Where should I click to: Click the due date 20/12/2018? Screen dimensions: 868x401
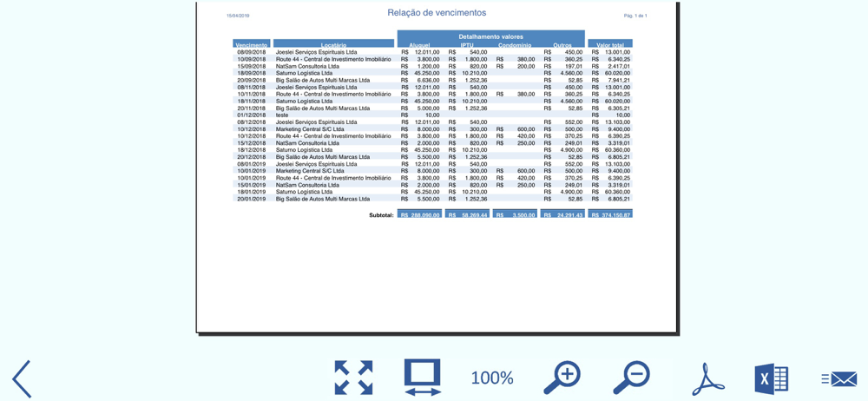[x=252, y=157]
